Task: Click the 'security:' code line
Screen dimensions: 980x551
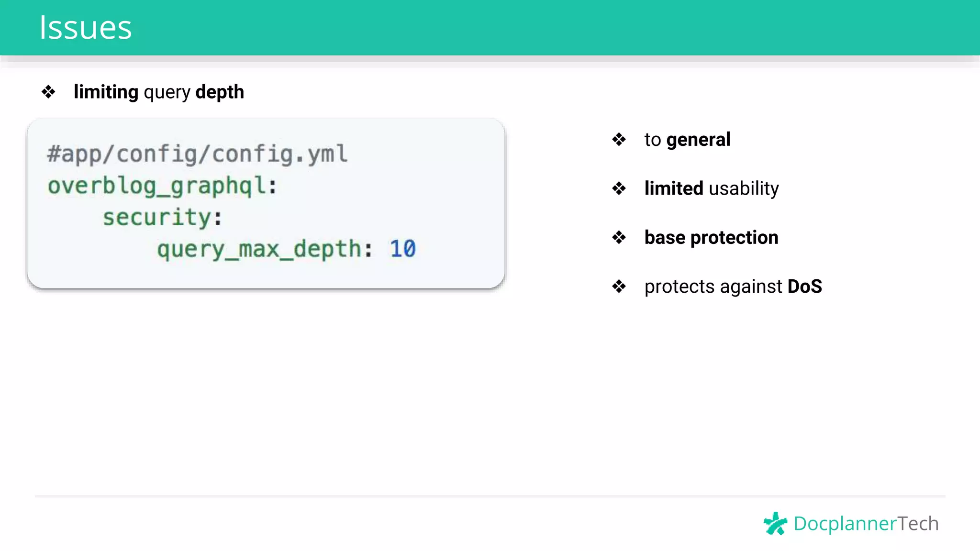Action: (163, 218)
